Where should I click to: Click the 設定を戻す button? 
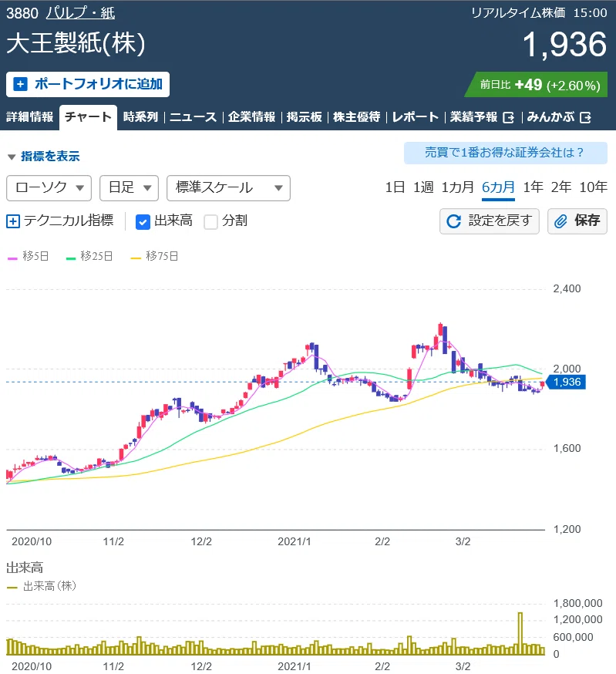pos(490,221)
